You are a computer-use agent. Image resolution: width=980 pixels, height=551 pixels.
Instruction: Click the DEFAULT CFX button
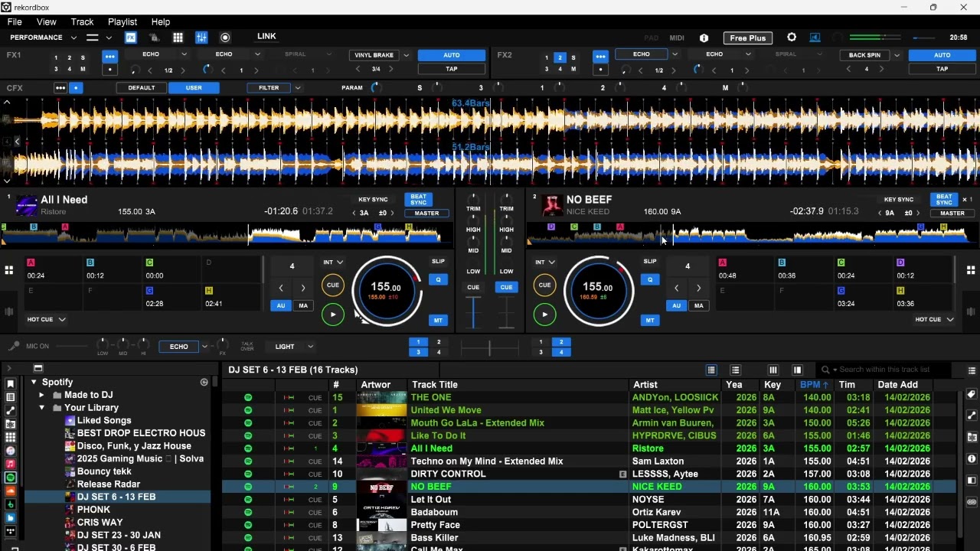[x=142, y=88]
